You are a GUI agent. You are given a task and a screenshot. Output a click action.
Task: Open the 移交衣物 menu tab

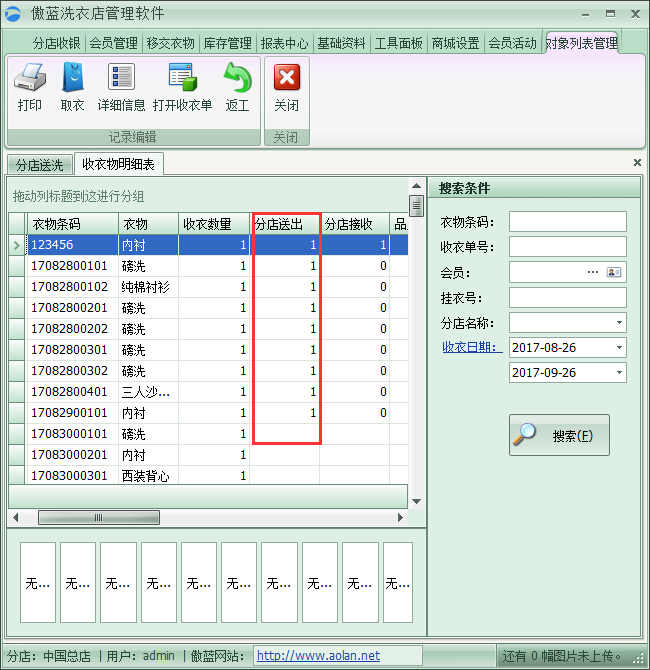tap(170, 43)
